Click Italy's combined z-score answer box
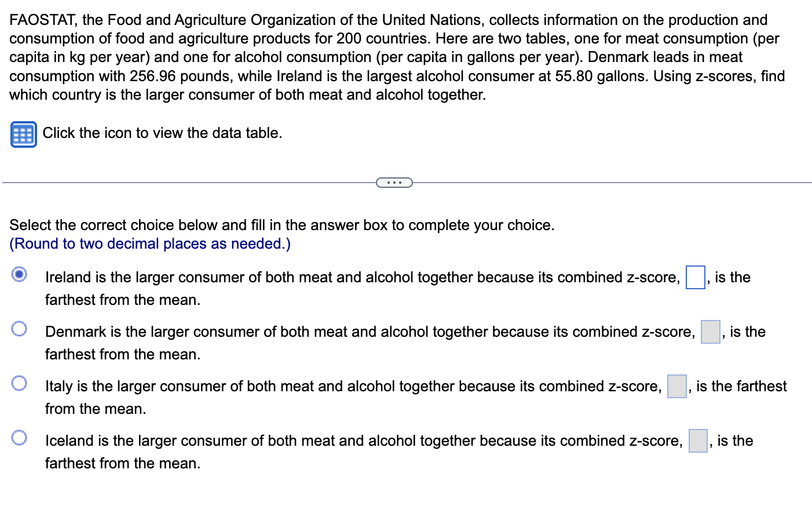The image size is (812, 524). pyautogui.click(x=676, y=387)
